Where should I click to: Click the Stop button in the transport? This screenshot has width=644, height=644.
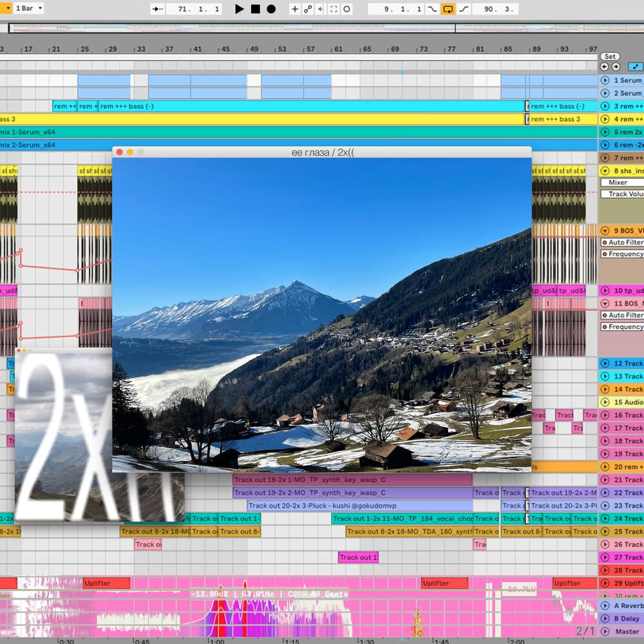pos(256,8)
